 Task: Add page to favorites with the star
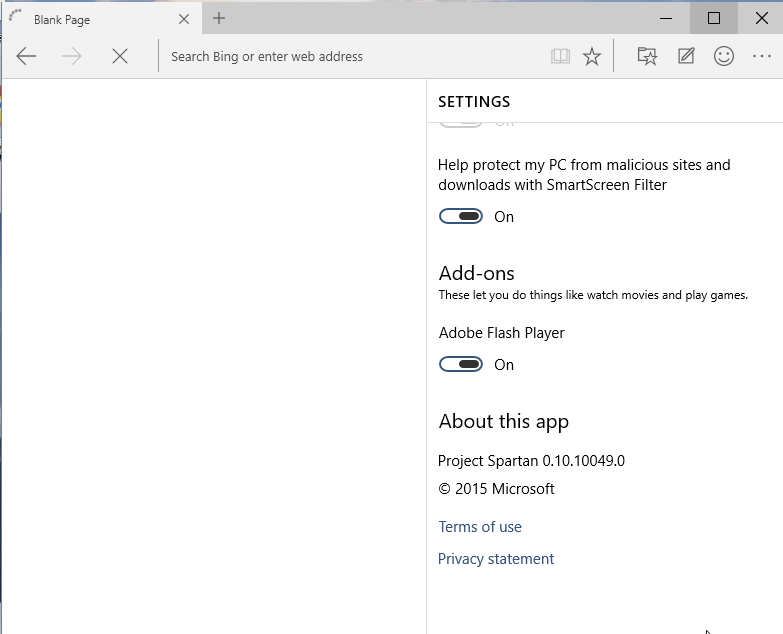592,57
